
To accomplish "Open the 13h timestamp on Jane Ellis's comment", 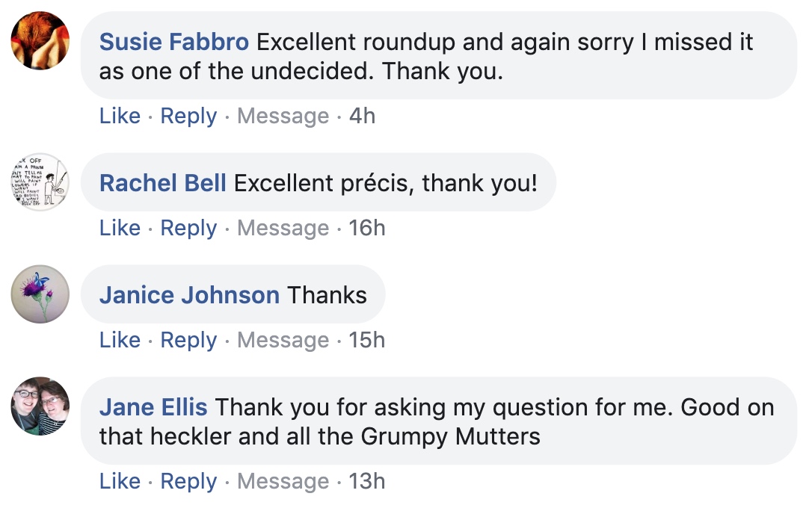I will (366, 481).
